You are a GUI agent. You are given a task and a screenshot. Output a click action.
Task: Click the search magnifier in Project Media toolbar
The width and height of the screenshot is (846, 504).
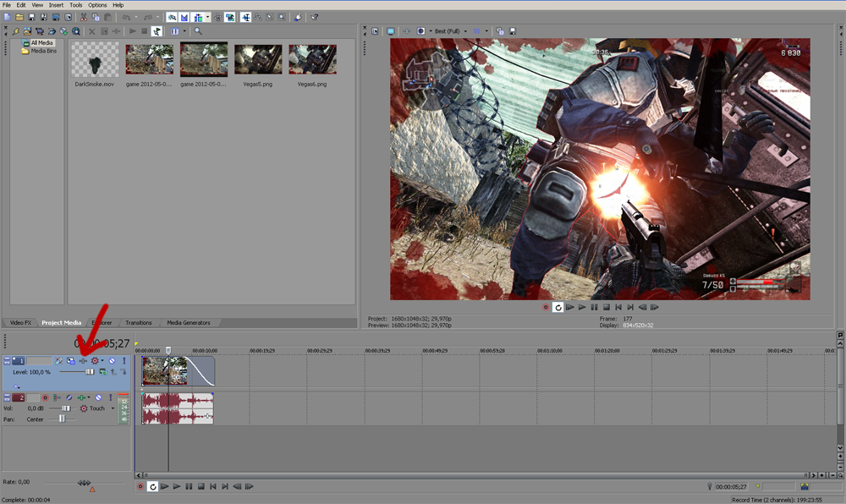coord(198,31)
